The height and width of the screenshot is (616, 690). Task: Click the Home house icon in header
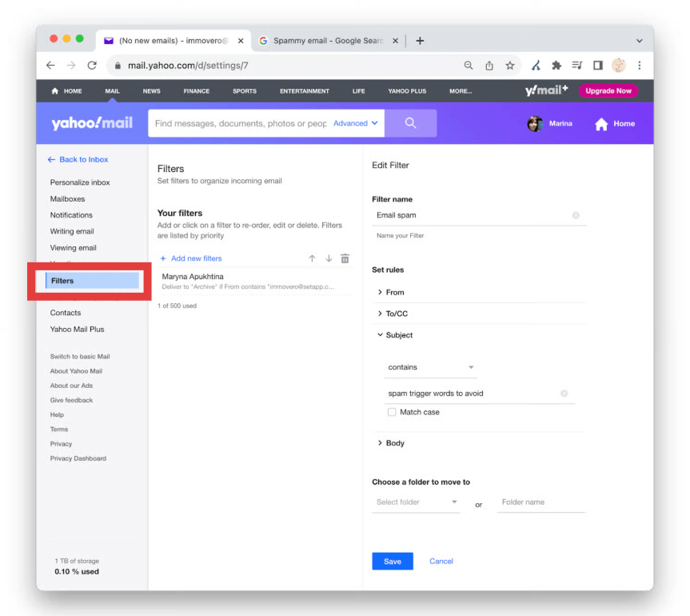point(601,124)
